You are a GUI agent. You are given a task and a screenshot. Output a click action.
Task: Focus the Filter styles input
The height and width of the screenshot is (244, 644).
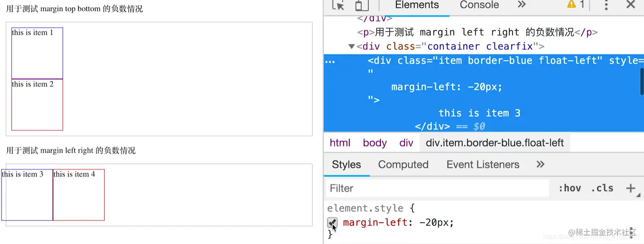click(x=438, y=188)
